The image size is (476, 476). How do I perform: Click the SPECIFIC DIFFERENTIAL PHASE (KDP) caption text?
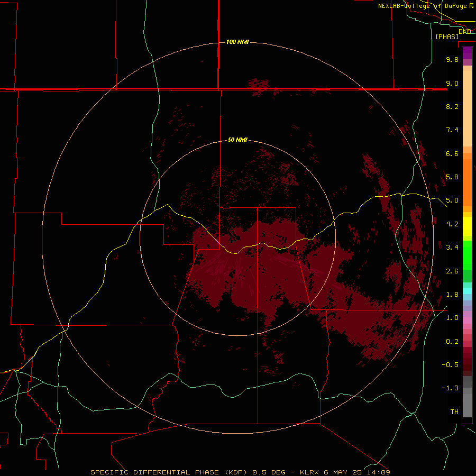tap(169, 472)
